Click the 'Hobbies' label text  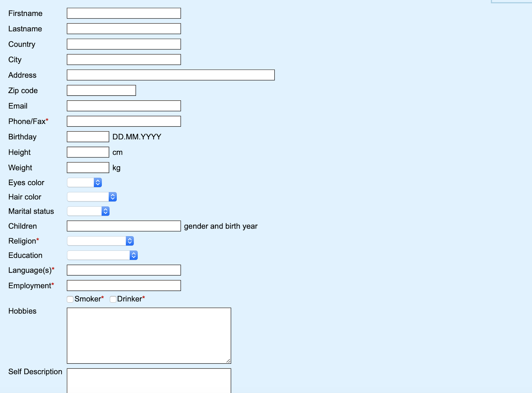point(22,311)
